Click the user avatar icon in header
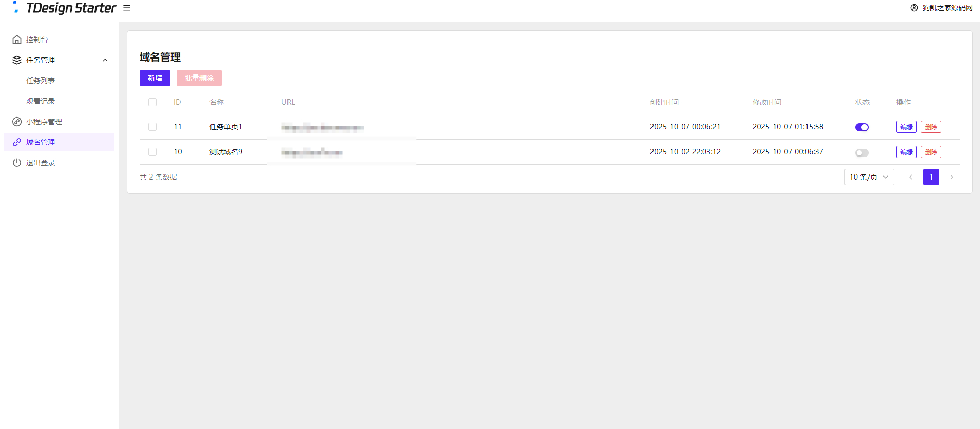 coord(914,8)
